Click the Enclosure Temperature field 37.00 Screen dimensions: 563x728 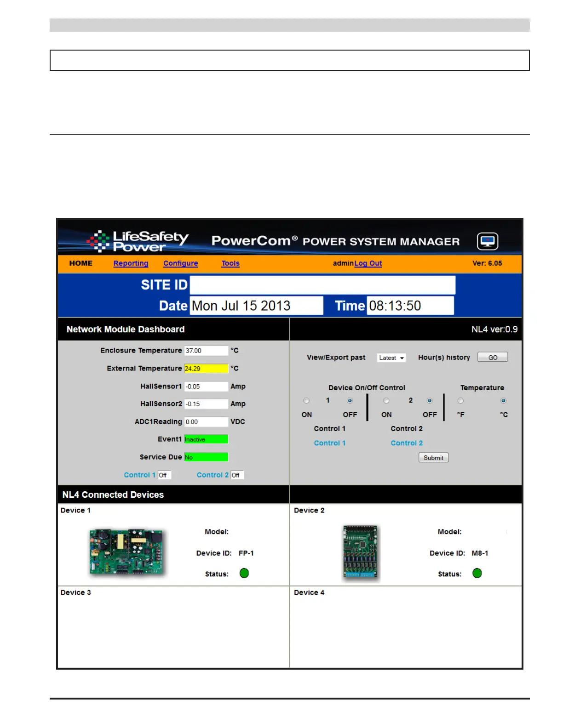[206, 351]
